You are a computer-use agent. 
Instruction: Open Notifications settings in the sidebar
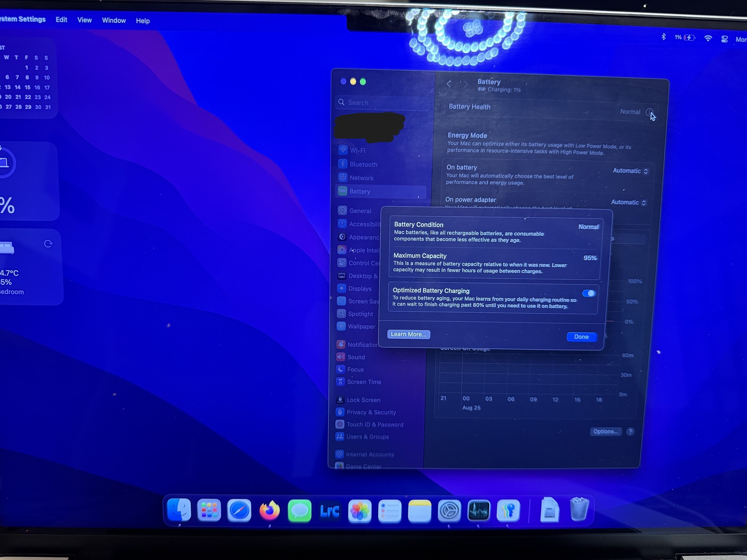(x=357, y=344)
